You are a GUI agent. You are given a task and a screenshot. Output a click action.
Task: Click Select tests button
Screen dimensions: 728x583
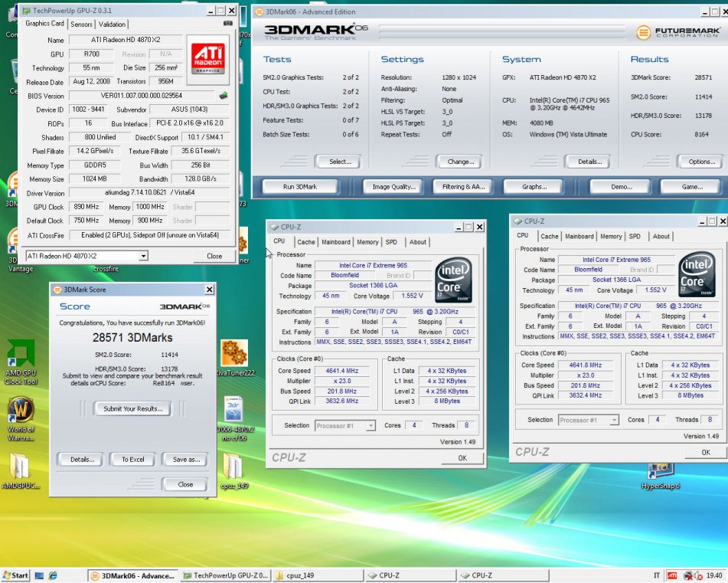click(341, 162)
